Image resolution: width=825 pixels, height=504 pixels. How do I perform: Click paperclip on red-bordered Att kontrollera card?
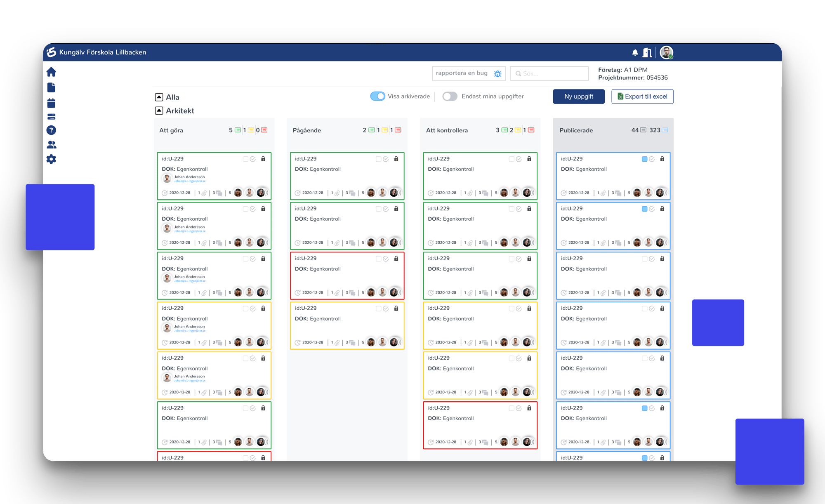[x=470, y=443]
